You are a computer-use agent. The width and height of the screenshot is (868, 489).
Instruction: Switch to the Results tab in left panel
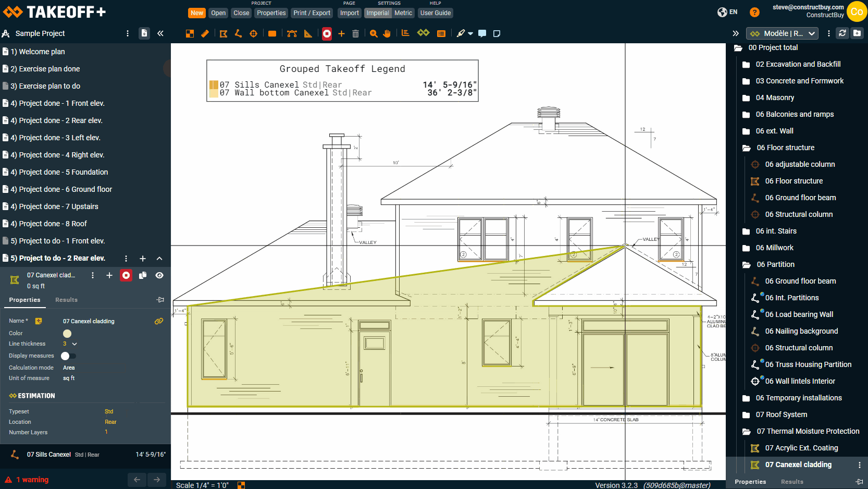click(x=66, y=300)
